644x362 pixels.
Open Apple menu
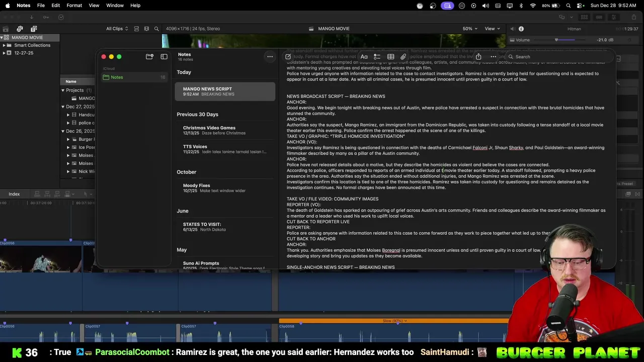pyautogui.click(x=7, y=6)
